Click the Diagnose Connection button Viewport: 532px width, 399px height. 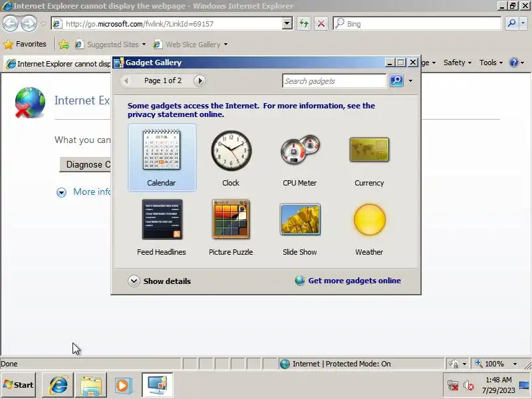tap(85, 164)
